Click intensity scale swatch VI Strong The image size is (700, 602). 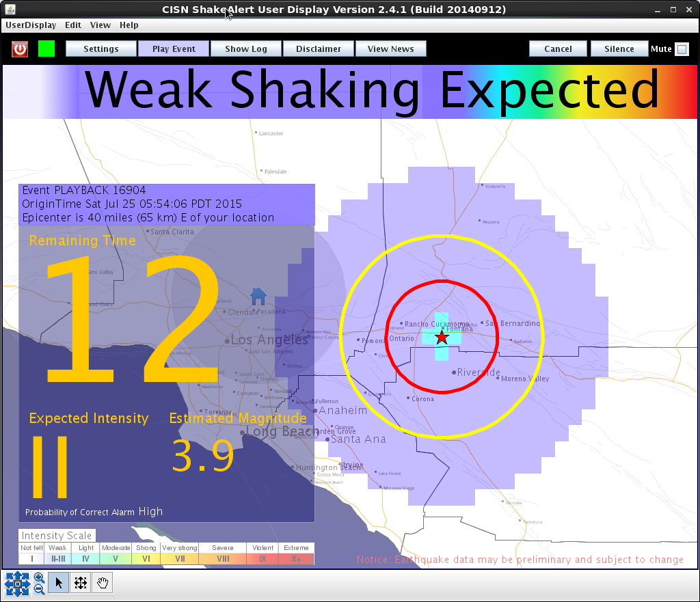[146, 559]
